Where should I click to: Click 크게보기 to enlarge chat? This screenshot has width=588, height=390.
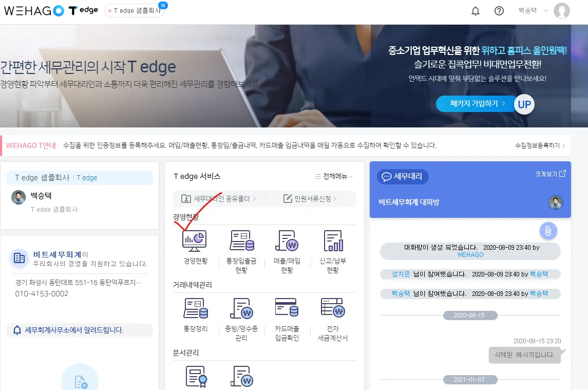(550, 174)
